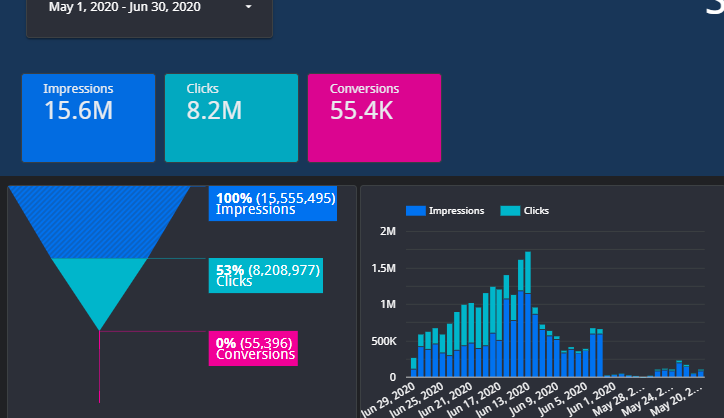Select the Clicks 8.2M scorecard
724x418 pixels.
click(231, 117)
